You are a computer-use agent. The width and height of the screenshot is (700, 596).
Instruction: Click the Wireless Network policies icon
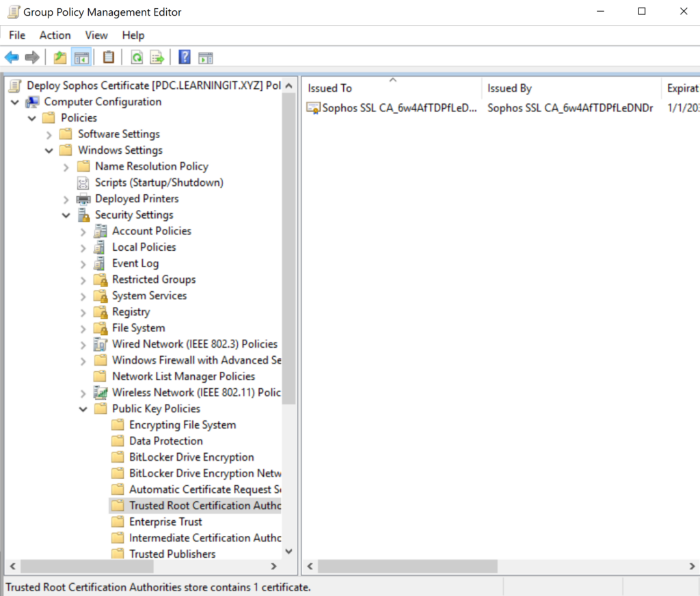100,393
